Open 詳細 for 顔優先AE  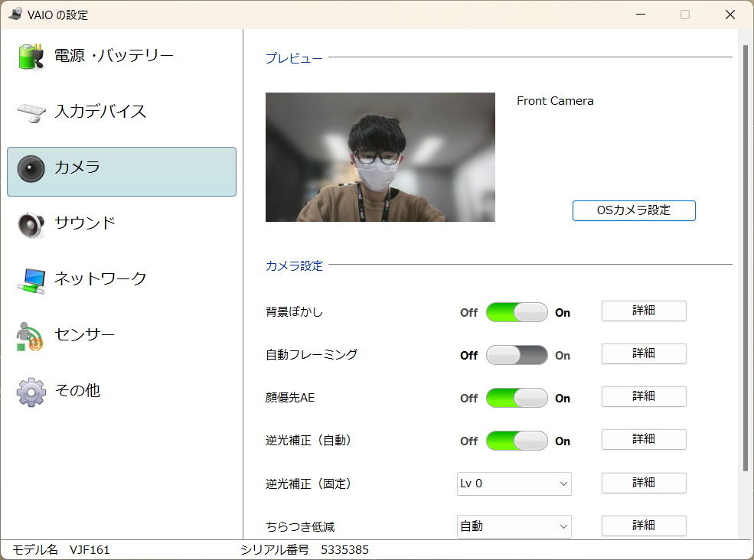[644, 396]
